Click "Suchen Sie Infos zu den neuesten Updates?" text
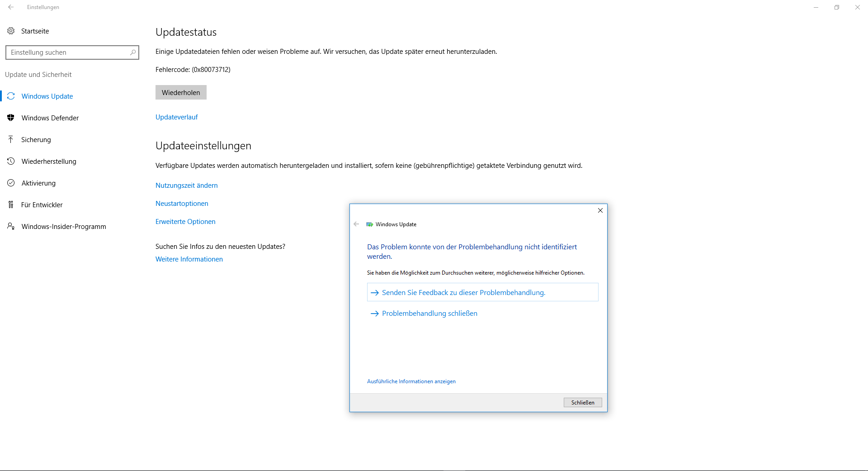The height and width of the screenshot is (471, 868). tap(220, 246)
